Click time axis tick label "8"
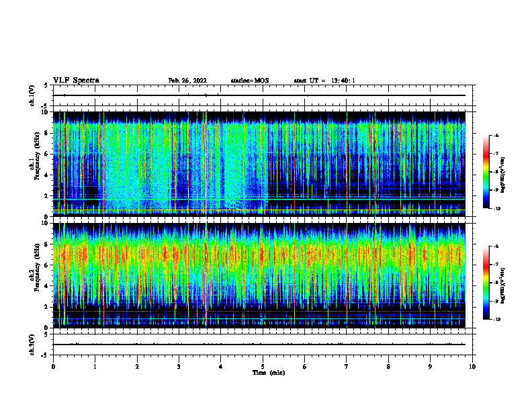The image size is (532, 411). coord(388,367)
